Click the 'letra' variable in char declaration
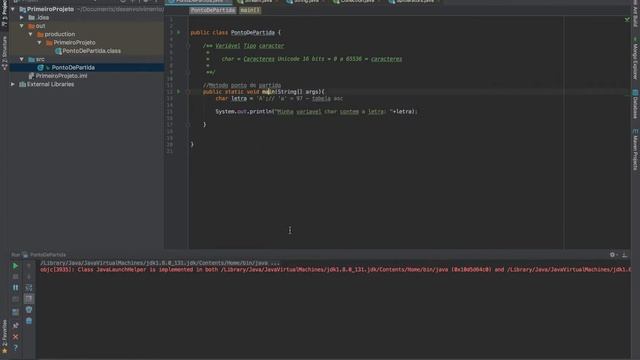The image size is (640, 360). (x=239, y=98)
